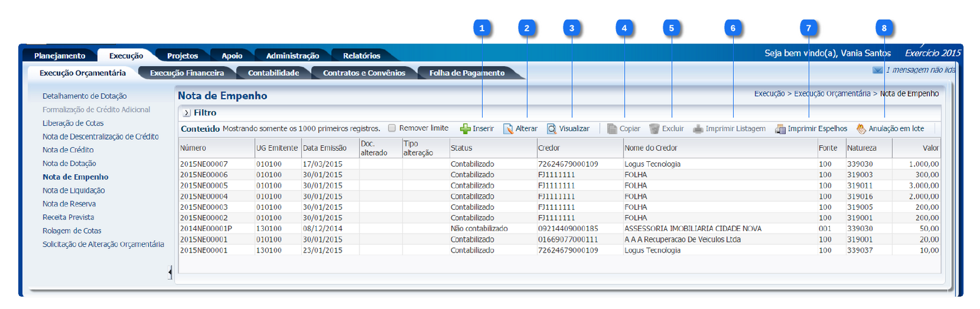Open the unread message envelope icon
980x309 pixels.
(x=877, y=70)
